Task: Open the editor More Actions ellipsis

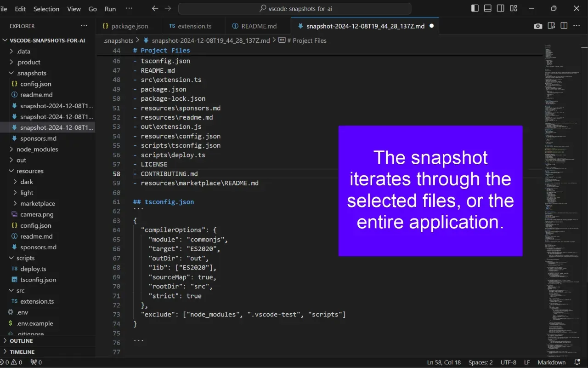Action: tap(577, 26)
